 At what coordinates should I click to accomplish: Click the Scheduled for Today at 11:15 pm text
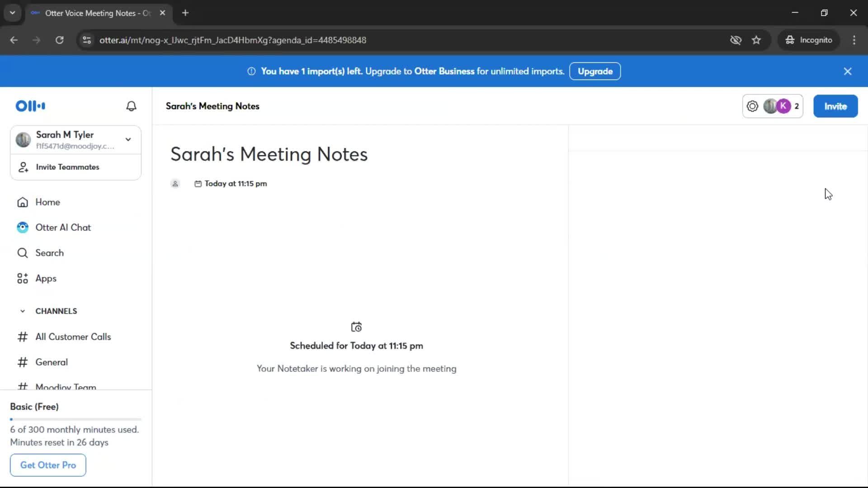point(356,346)
